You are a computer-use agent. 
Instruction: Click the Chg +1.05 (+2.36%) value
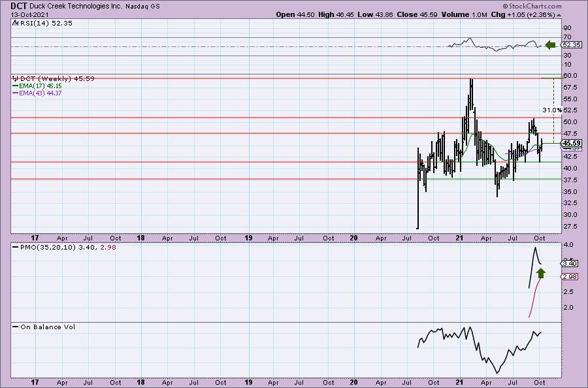523,14
